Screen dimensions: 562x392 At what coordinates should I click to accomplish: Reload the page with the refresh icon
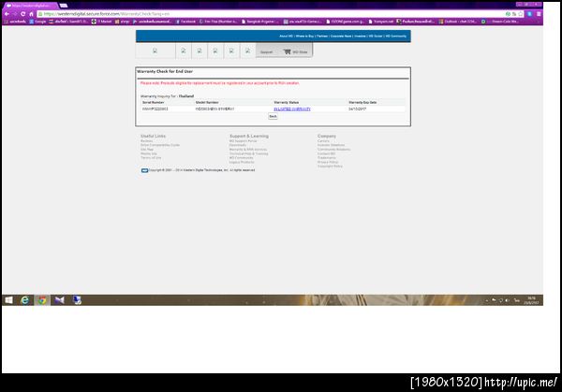coord(22,14)
